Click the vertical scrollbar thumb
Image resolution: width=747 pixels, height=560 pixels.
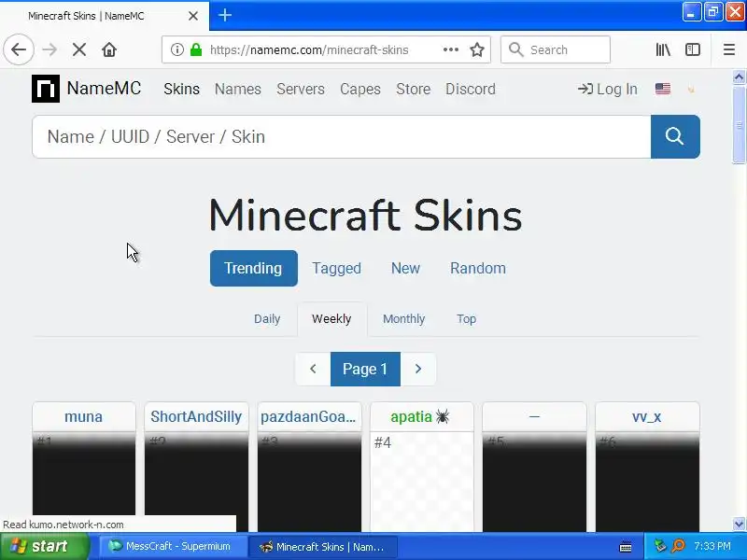(739, 125)
